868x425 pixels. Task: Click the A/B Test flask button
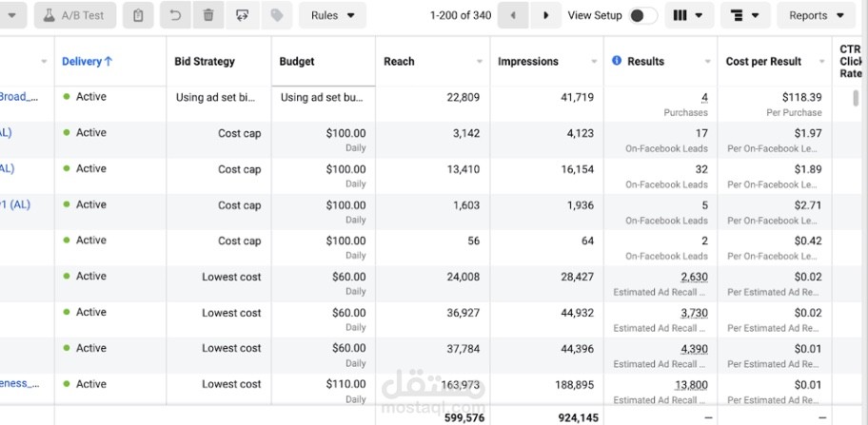(x=76, y=15)
